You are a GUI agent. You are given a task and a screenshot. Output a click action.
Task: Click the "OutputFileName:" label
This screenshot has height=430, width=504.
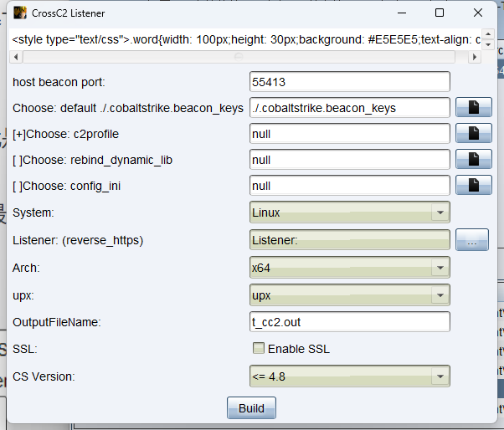click(57, 322)
